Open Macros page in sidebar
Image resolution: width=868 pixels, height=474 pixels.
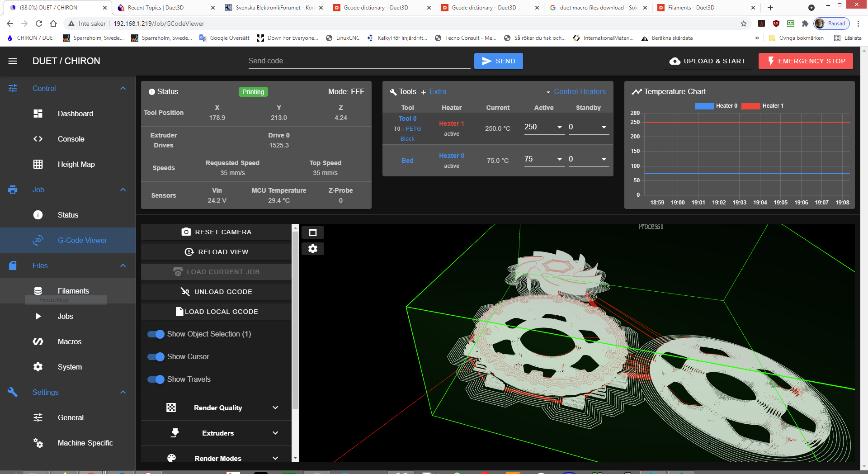[68, 341]
